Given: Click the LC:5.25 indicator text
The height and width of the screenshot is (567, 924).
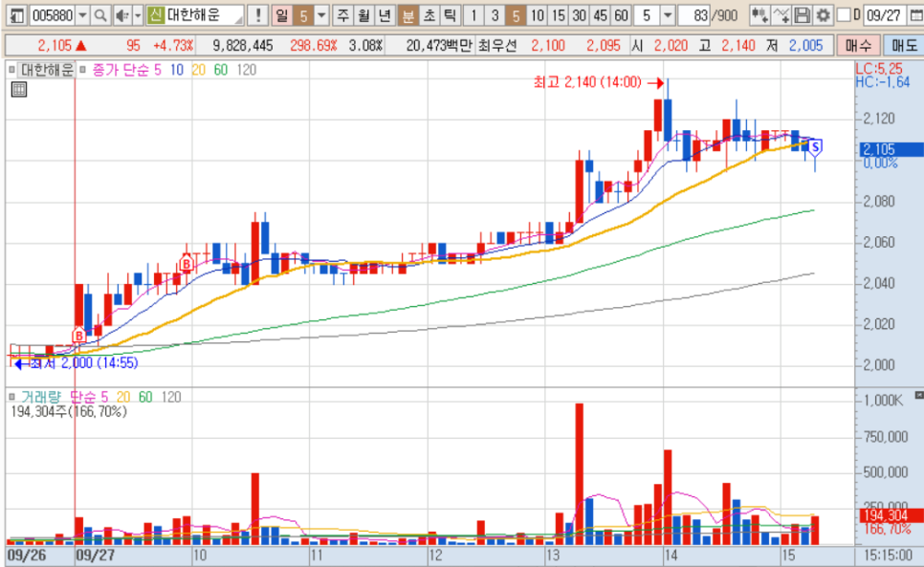Looking at the screenshot, I should tap(879, 70).
